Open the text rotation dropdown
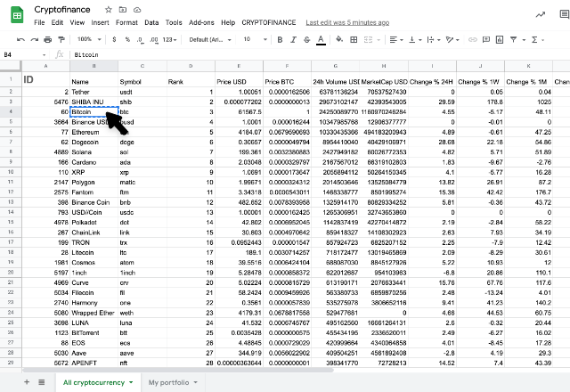Screen dimensions: 570x392 [452, 39]
